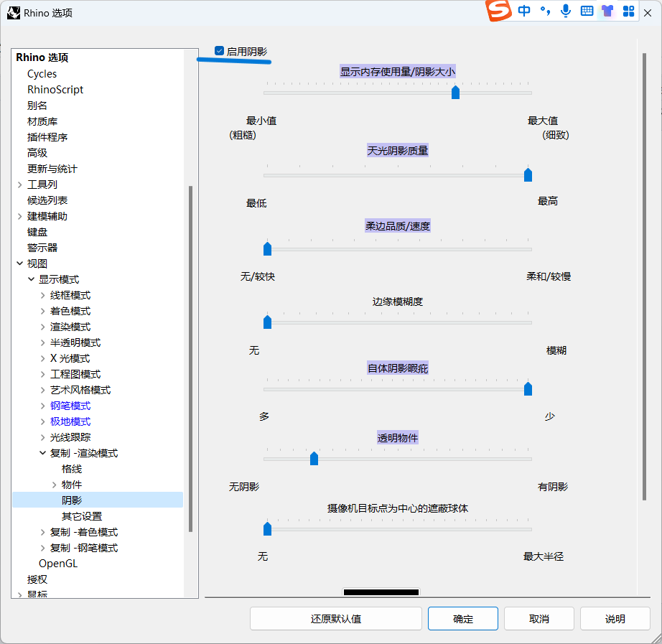This screenshot has height=644, width=662.
Task: Open the Sogou toolbox grid icon
Action: coord(629,11)
